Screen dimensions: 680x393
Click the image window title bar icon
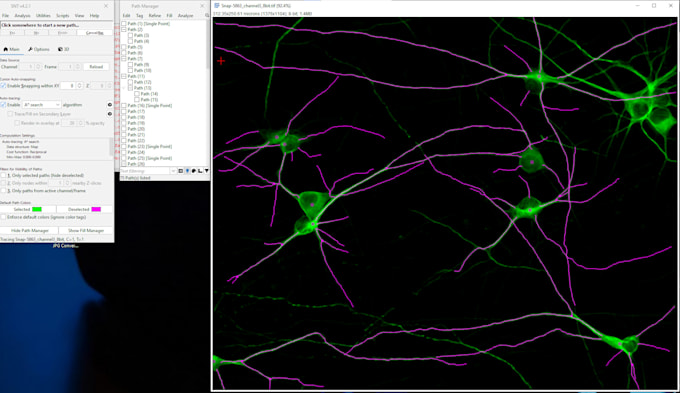click(217, 6)
